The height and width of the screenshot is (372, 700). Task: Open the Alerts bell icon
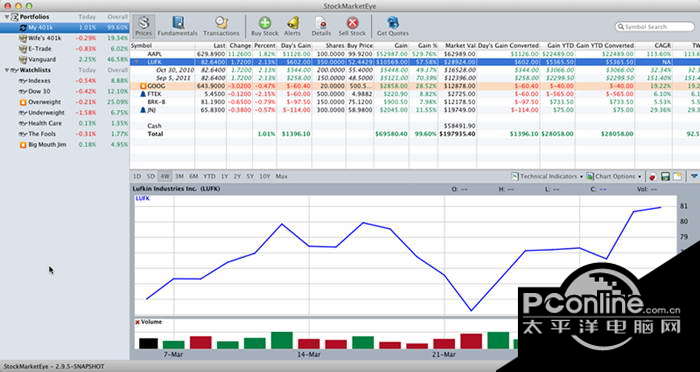click(293, 26)
